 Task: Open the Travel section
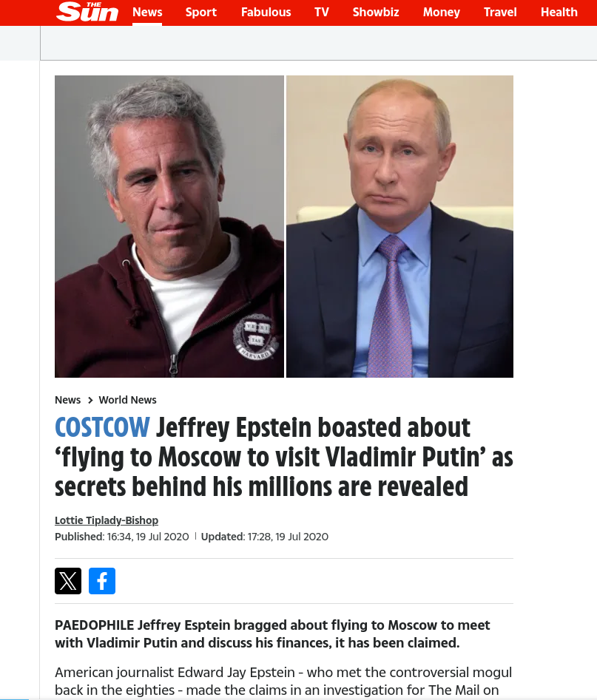click(x=500, y=12)
